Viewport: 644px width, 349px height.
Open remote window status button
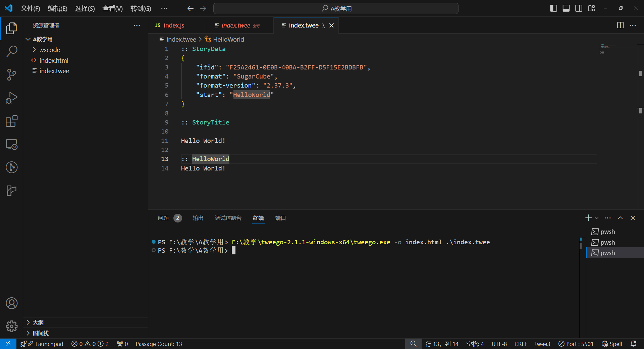[8, 344]
